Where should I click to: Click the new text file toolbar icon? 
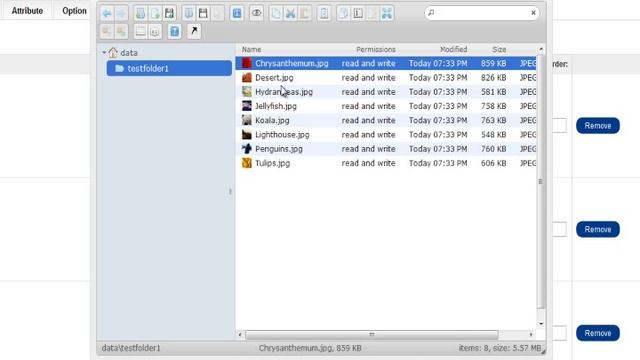(x=155, y=13)
